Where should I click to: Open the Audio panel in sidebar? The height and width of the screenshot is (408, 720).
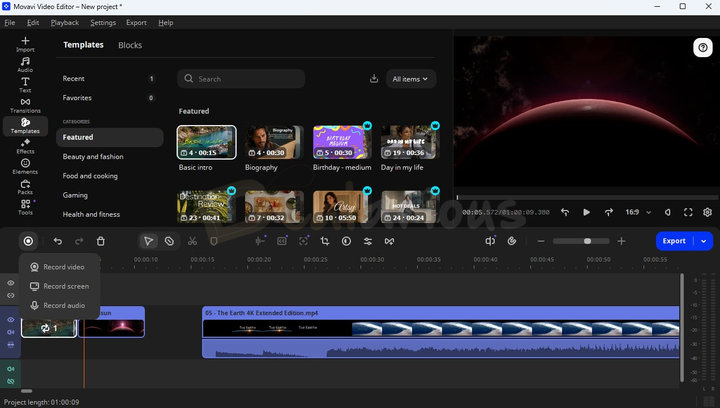(25, 65)
